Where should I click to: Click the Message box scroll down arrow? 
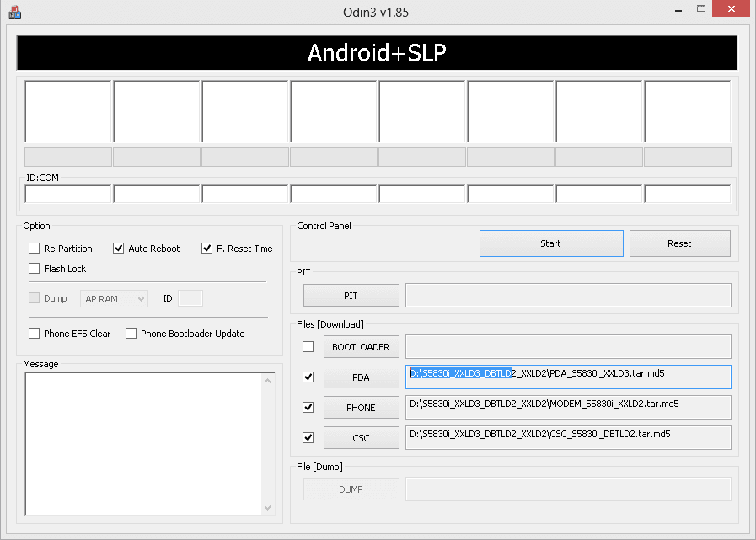pyautogui.click(x=268, y=508)
